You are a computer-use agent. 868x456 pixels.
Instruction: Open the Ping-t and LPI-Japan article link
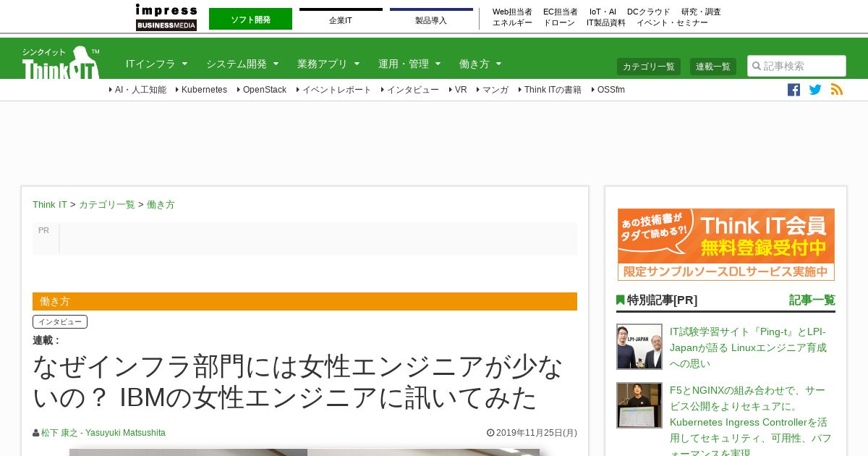(x=749, y=347)
